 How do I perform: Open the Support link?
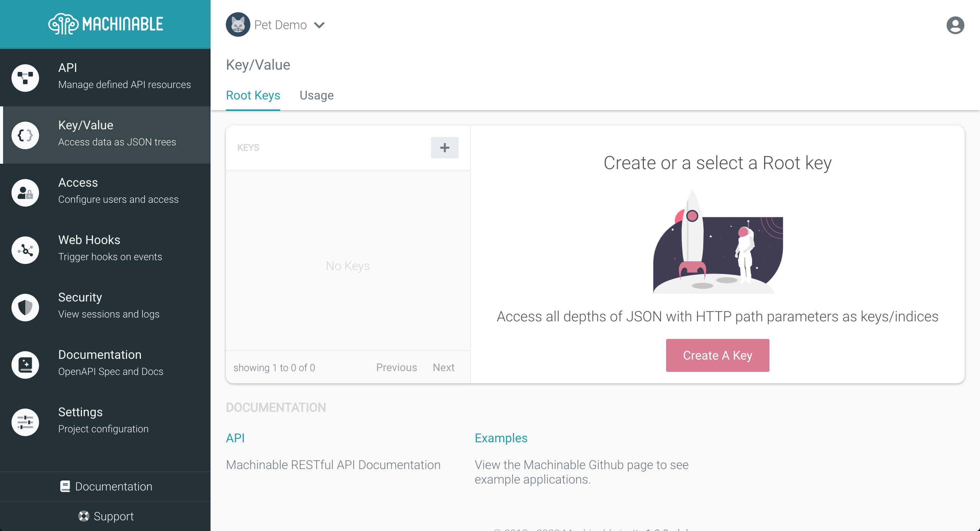[x=105, y=516]
